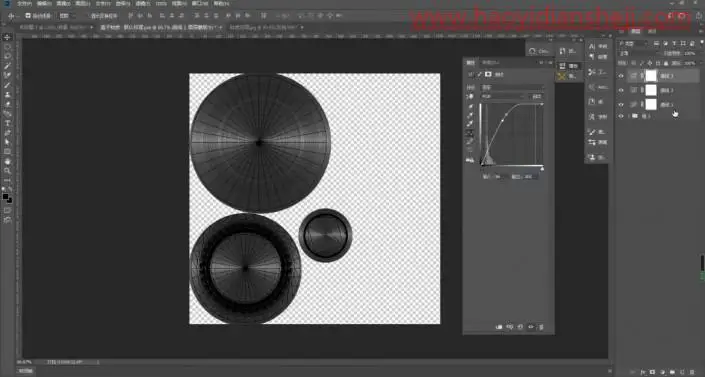
Task: Select the gray point eyedropper in Curves
Action: (x=471, y=115)
